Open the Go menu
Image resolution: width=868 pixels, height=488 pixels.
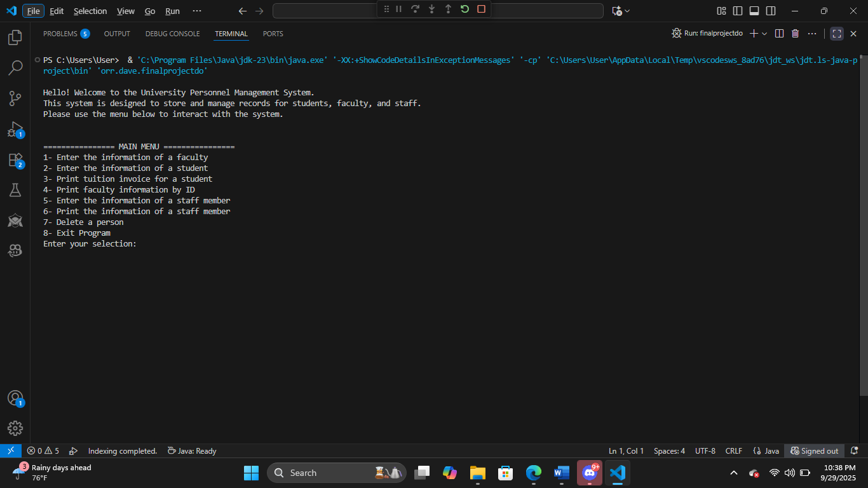point(150,11)
